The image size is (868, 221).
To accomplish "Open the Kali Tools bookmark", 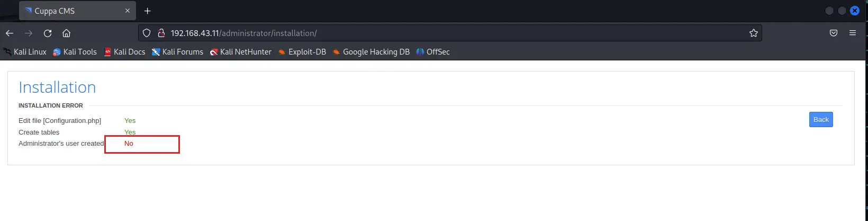I will point(75,52).
